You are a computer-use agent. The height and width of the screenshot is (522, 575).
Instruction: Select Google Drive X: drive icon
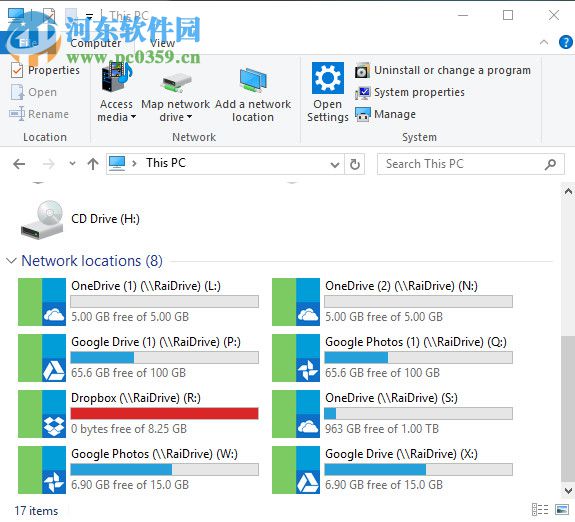click(296, 470)
